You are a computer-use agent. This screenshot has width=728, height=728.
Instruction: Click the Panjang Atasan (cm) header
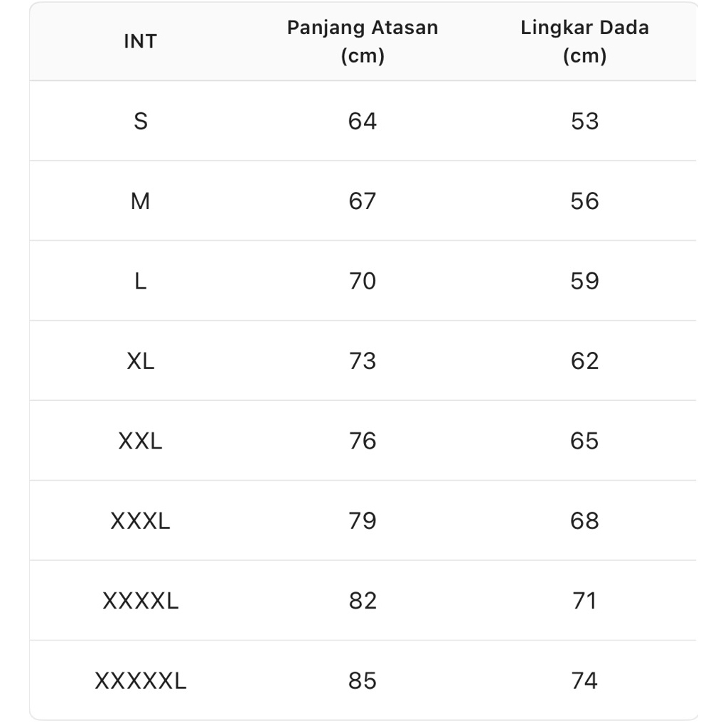coord(363,42)
